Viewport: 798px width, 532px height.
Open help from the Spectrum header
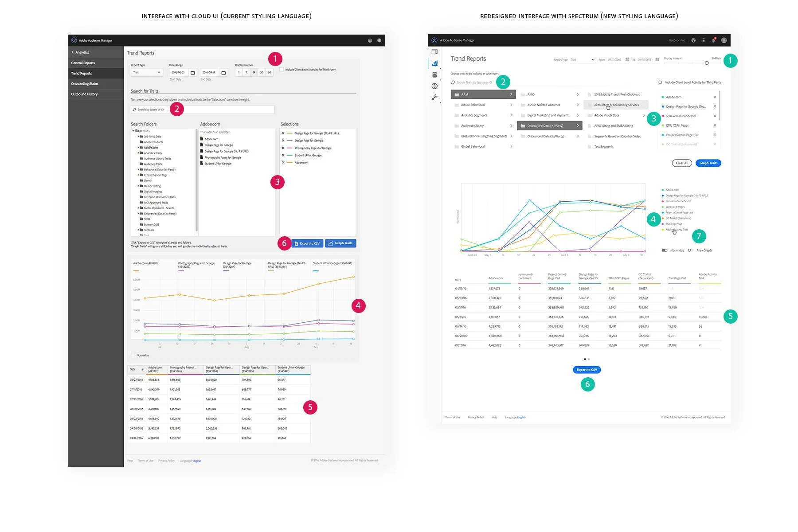693,40
